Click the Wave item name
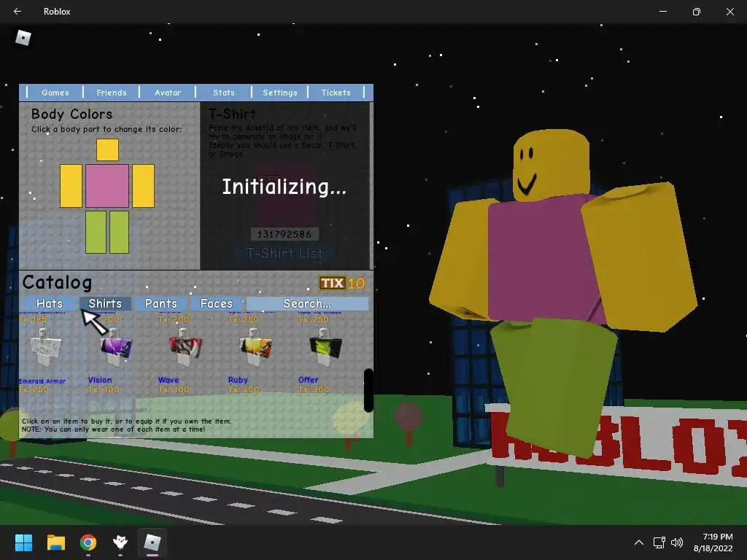 (169, 380)
